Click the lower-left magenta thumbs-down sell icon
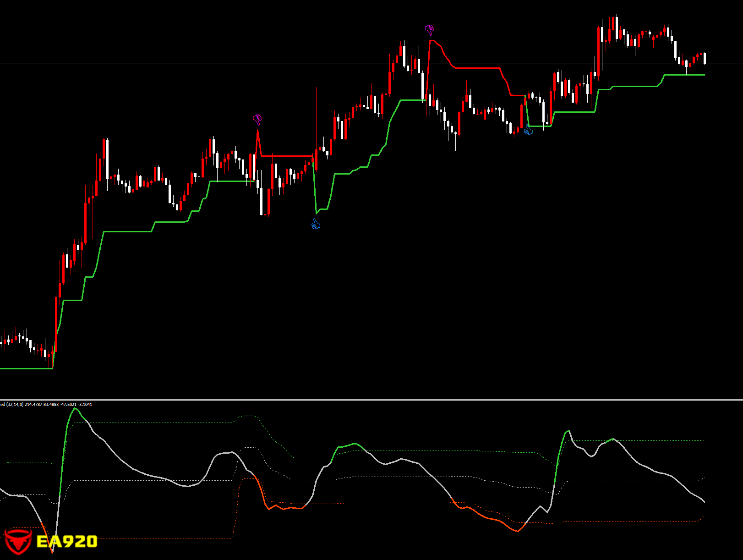This screenshot has width=743, height=560. tap(257, 120)
